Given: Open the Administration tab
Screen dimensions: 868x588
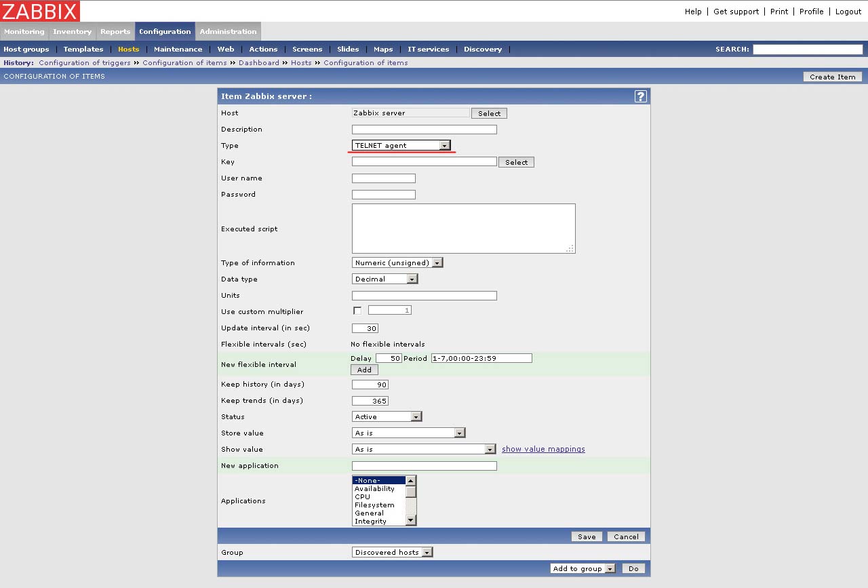Looking at the screenshot, I should 228,31.
